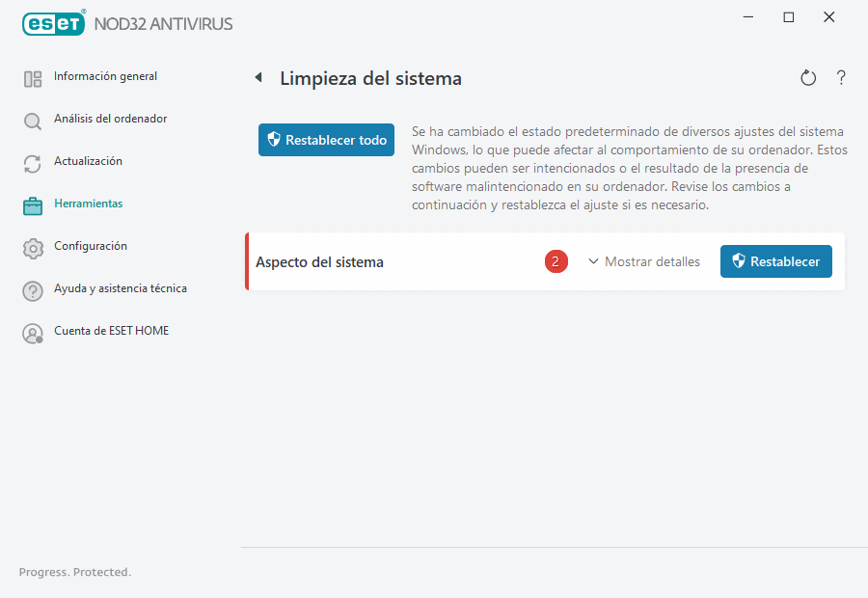Click the Ayuda question mark icon
Screen dimensions: 868x598
33,288
